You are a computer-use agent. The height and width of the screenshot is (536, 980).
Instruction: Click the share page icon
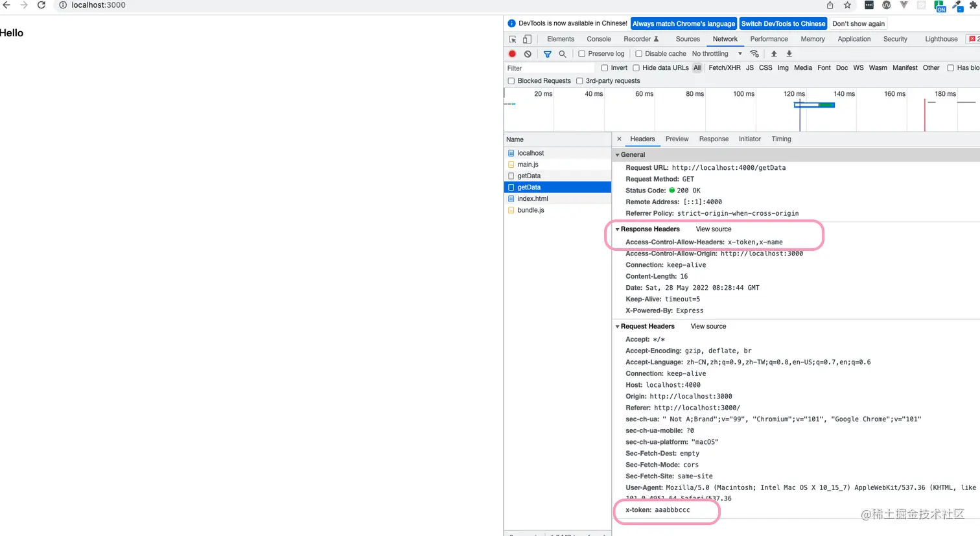click(830, 5)
